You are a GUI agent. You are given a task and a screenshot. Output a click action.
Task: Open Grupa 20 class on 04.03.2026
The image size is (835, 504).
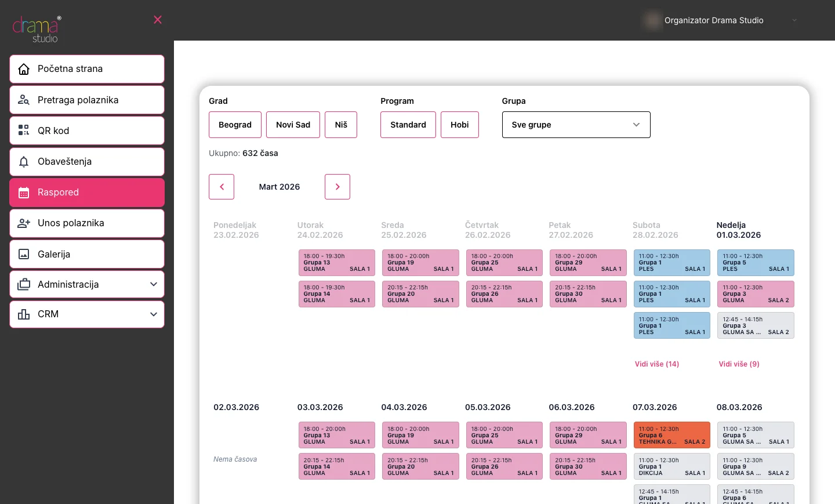pos(421,466)
